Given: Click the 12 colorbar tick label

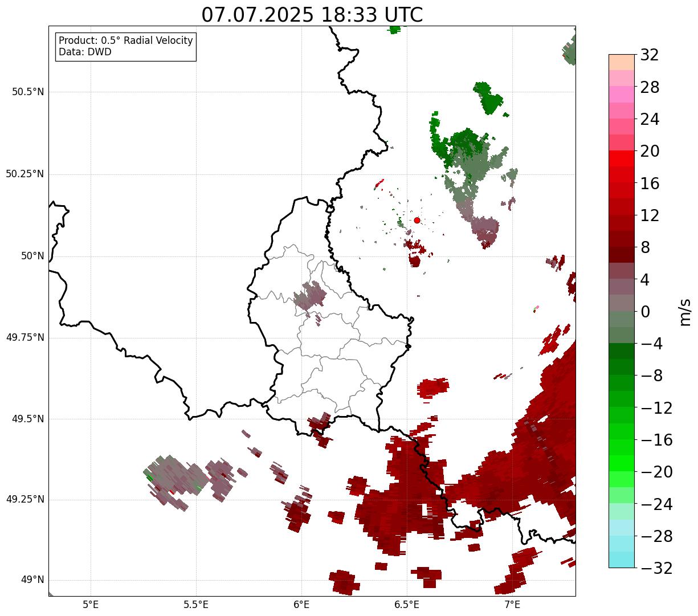Looking at the screenshot, I should tap(650, 215).
